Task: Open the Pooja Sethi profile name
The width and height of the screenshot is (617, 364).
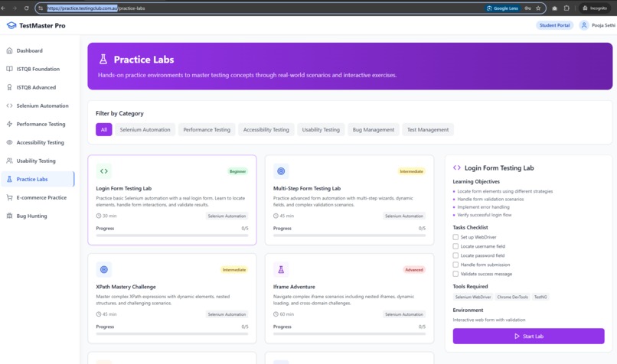Action: 603,25
